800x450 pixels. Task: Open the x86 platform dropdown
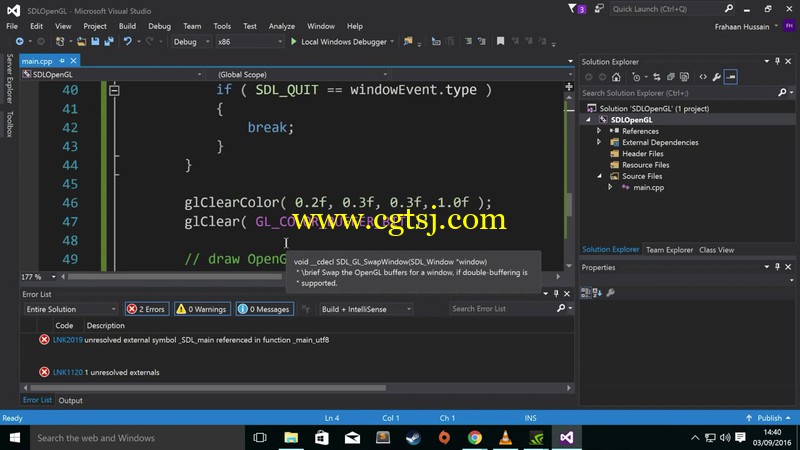(249, 42)
